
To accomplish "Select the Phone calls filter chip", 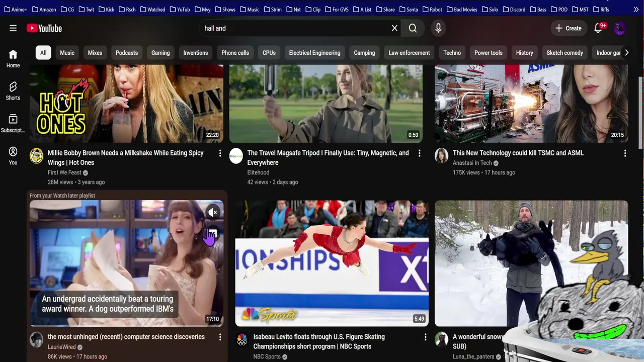I will point(235,53).
